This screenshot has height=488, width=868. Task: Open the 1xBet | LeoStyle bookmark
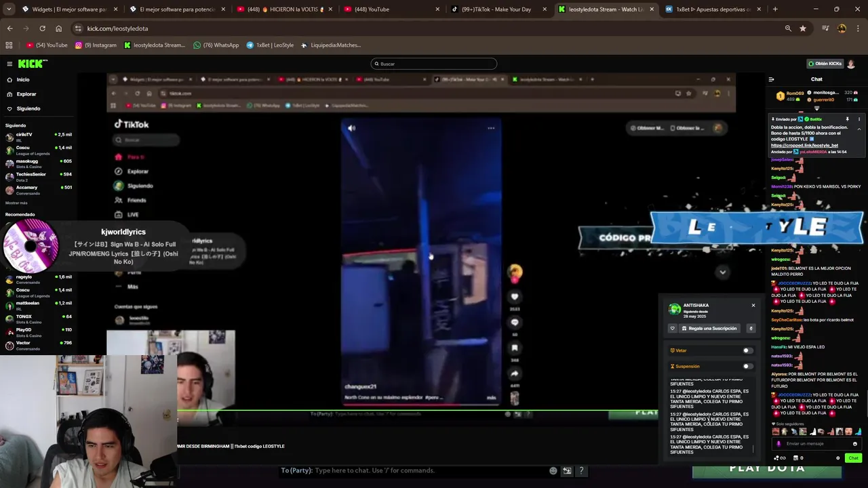coord(270,45)
